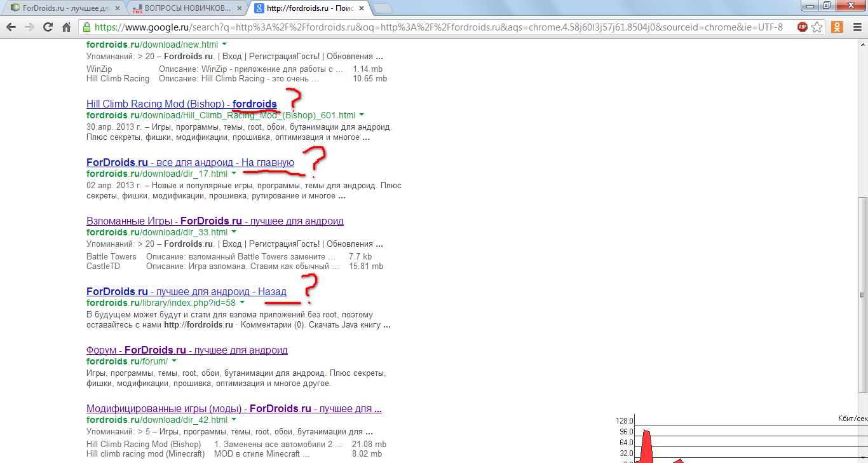Open a new browser tab
The width and height of the screenshot is (868, 463).
pyautogui.click(x=382, y=8)
